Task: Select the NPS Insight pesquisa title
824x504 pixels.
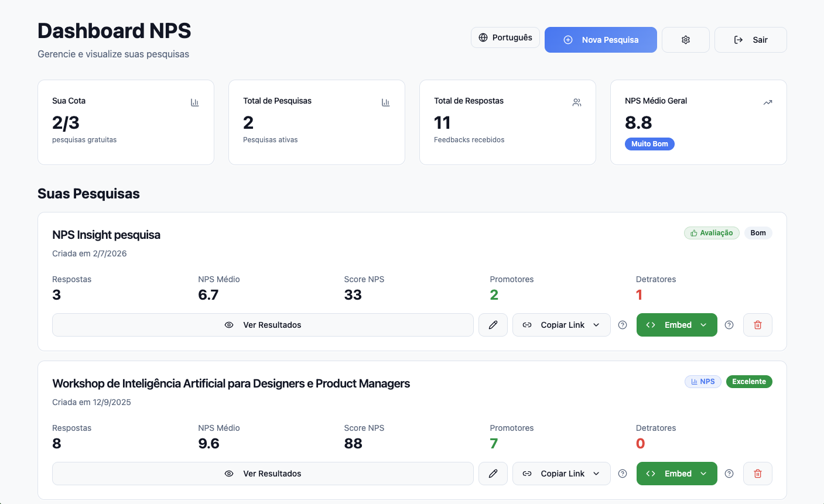Action: click(106, 235)
